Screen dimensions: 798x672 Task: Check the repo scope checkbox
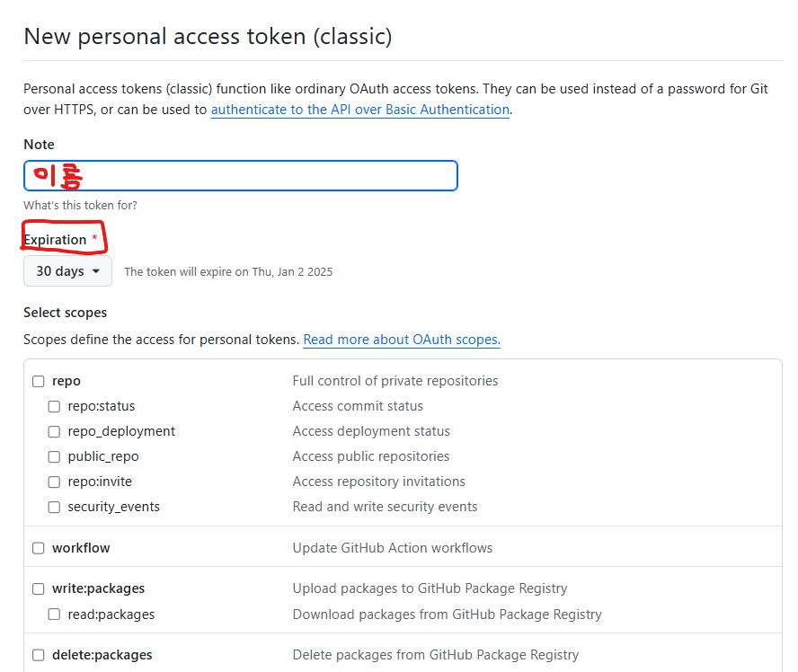point(38,381)
